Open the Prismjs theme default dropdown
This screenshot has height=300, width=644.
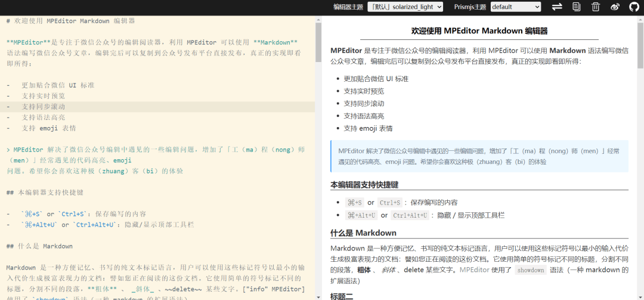point(516,7)
